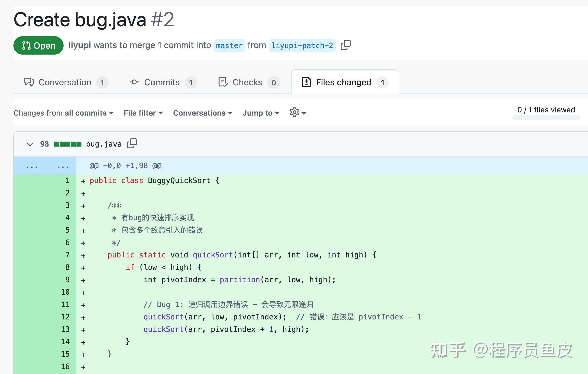Switch to the Commits tab

click(162, 82)
